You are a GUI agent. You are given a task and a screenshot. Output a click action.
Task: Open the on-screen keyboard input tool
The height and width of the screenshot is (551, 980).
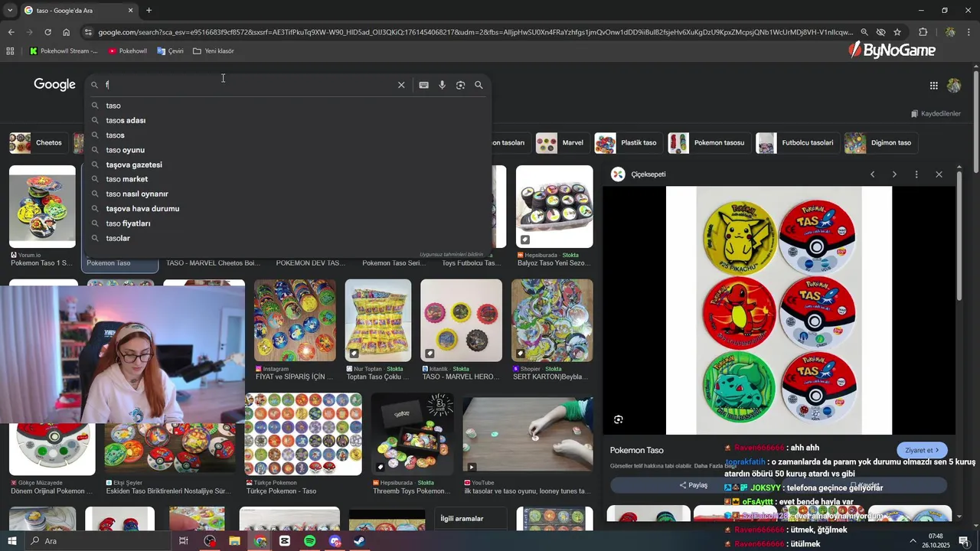pos(423,85)
